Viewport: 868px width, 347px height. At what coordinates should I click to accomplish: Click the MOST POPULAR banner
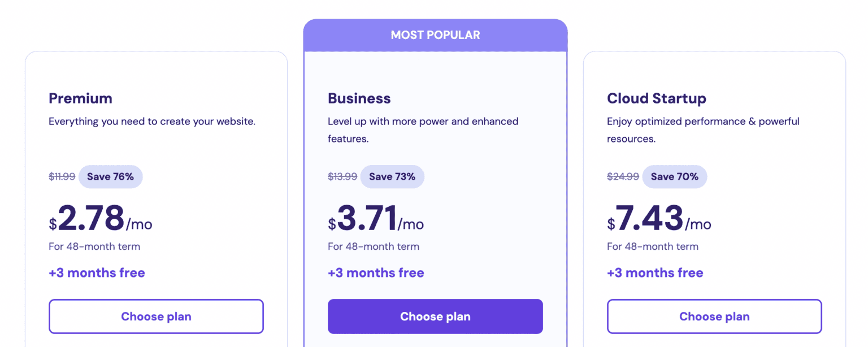[435, 35]
